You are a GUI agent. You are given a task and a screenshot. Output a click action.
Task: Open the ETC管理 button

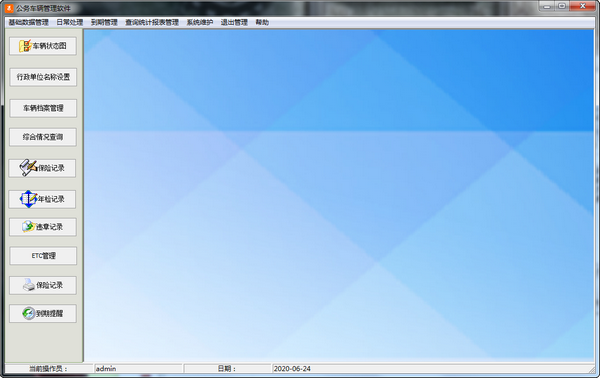click(x=43, y=256)
